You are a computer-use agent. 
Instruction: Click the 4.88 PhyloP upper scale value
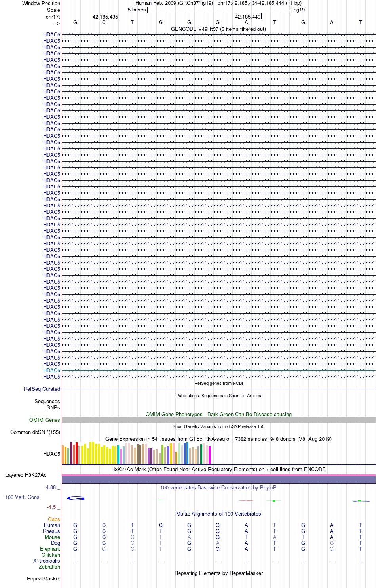[x=51, y=487]
